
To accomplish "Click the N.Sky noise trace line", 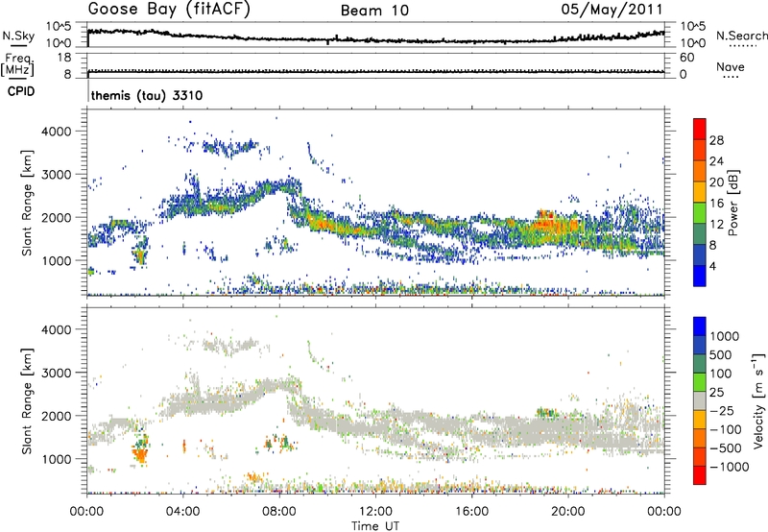I will tap(375, 38).
